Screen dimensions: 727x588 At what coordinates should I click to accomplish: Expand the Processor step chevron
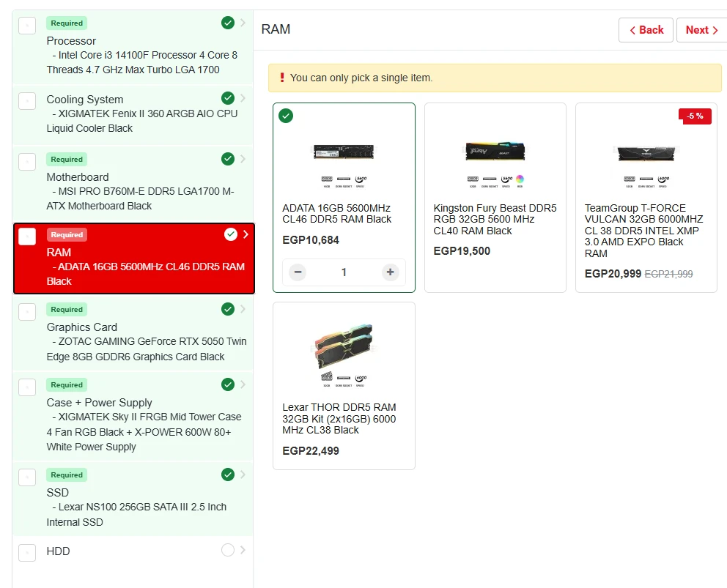(x=243, y=23)
